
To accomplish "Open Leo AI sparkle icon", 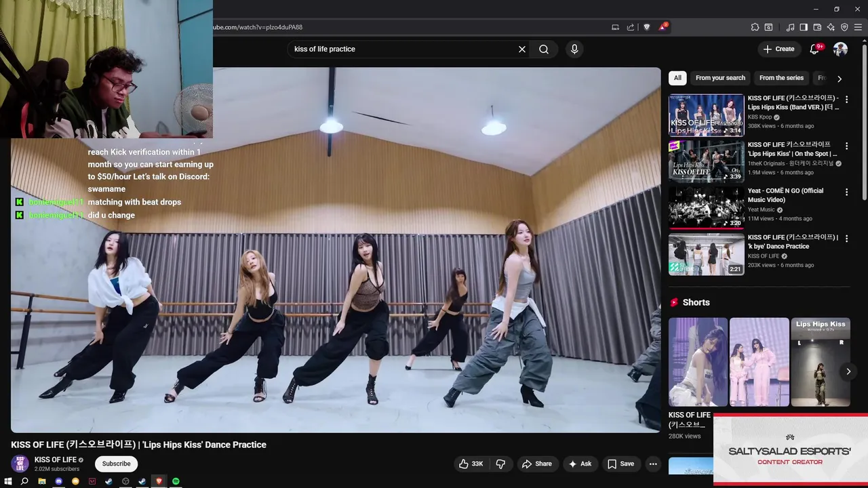I will (x=831, y=27).
